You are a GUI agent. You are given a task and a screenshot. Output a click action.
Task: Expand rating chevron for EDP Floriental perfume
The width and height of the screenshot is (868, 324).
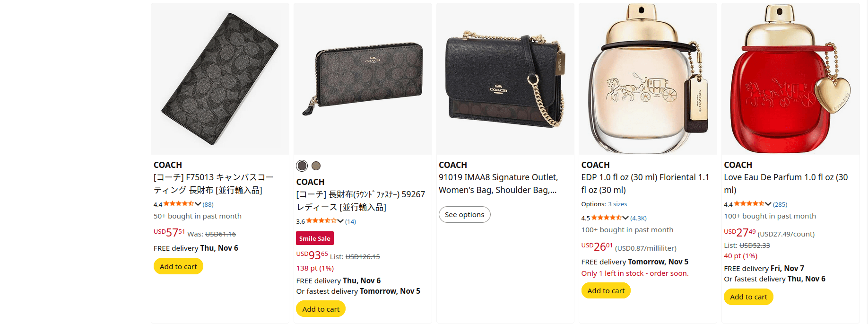(x=625, y=218)
